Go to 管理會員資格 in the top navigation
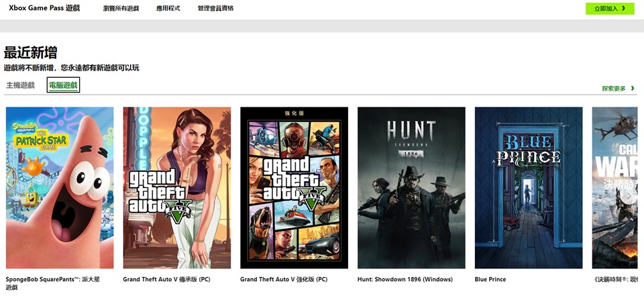 217,9
